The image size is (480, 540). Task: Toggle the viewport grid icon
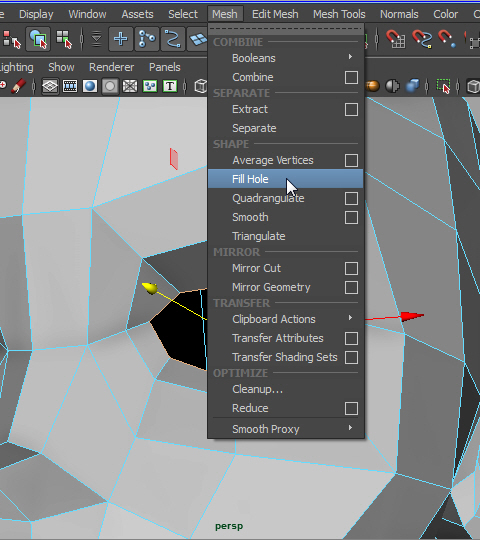[50, 86]
